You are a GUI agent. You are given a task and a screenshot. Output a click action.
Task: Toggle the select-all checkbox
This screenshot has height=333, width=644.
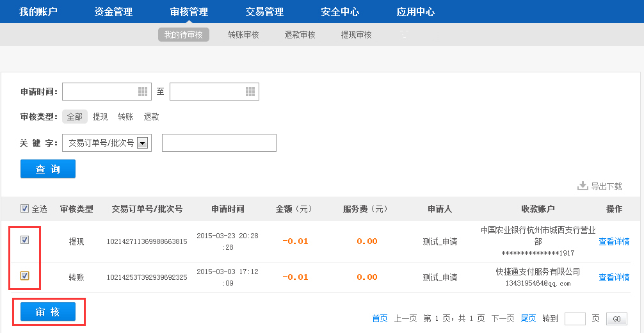(25, 209)
